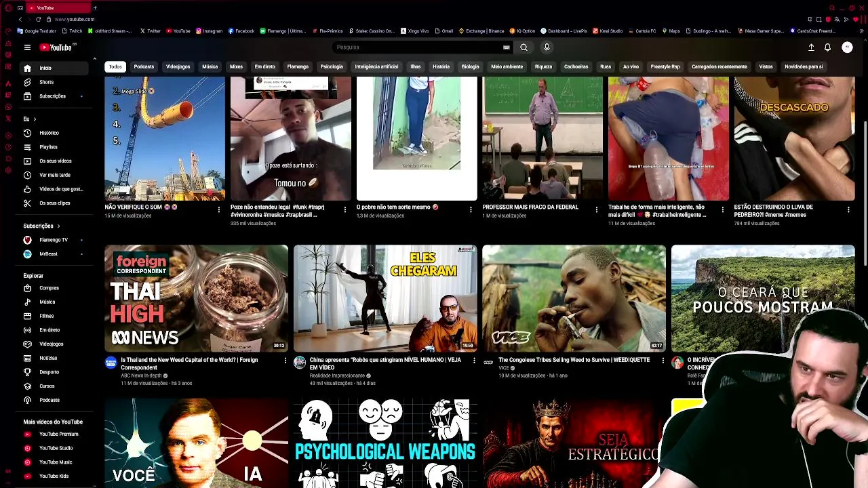Open options for Thailand Weed Capital video
The height and width of the screenshot is (488, 868).
click(285, 361)
